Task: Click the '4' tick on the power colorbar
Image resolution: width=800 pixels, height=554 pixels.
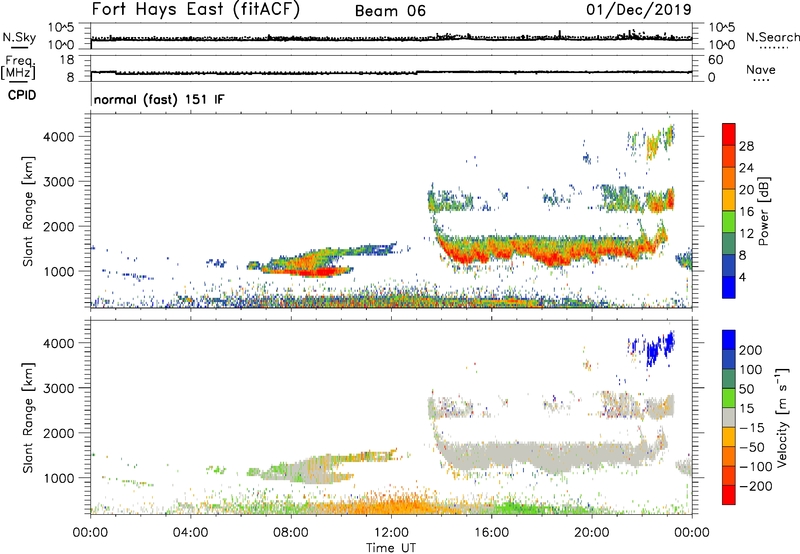Action: click(742, 277)
